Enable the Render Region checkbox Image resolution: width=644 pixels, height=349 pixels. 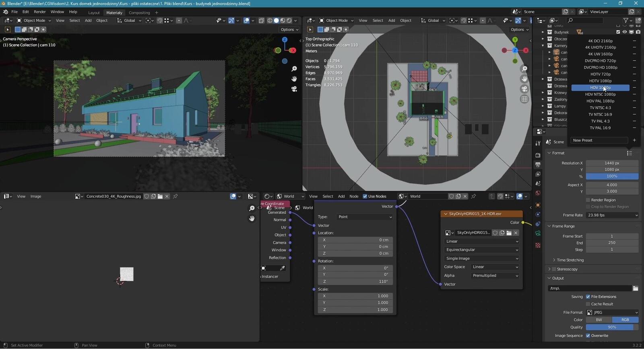click(x=588, y=200)
